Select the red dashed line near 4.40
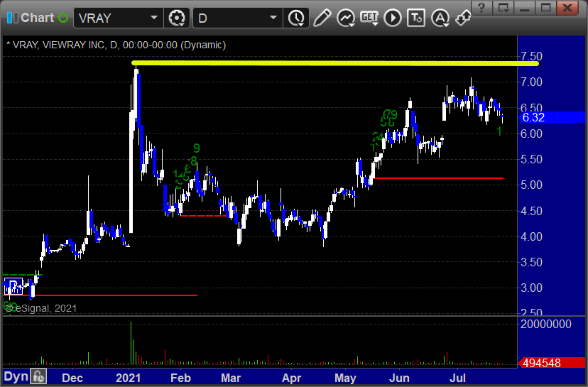Image resolution: width=588 pixels, height=387 pixels. [204, 216]
